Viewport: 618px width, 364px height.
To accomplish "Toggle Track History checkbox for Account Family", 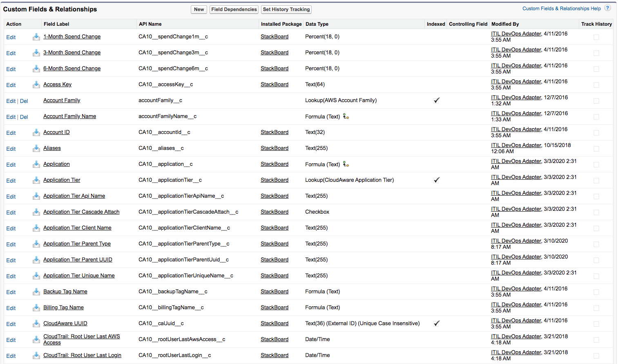I will coord(596,101).
